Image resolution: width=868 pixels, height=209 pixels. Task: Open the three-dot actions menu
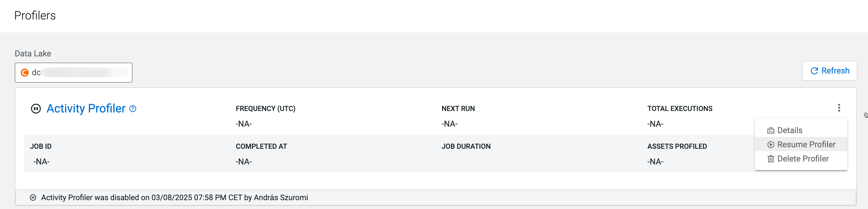pos(839,108)
